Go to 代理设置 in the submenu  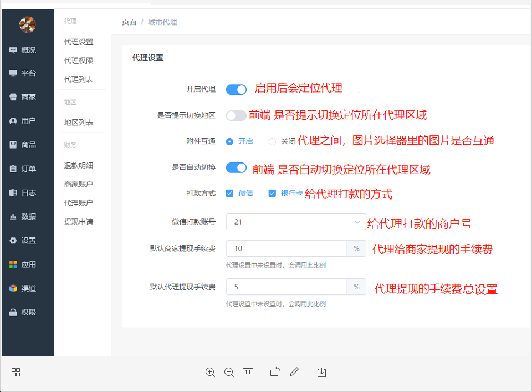78,42
